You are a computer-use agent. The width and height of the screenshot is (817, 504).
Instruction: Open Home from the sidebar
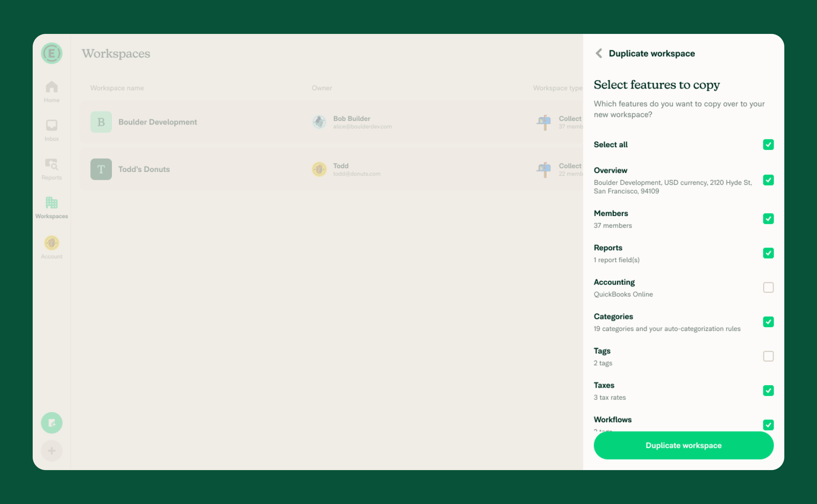pos(51,91)
